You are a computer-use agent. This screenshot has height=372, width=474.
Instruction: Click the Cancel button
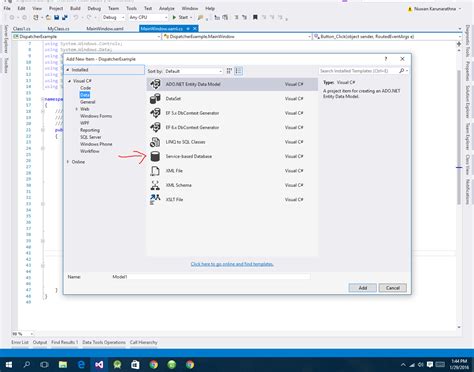click(x=393, y=288)
